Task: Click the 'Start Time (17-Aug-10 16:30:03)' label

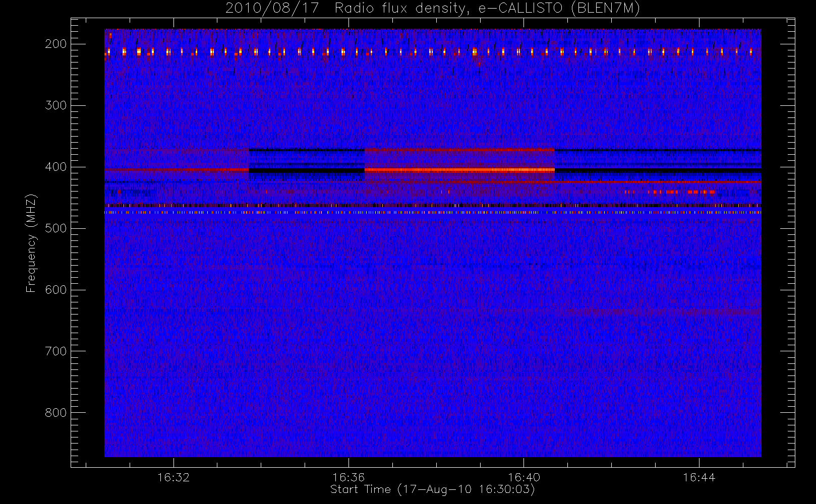Action: tap(432, 489)
